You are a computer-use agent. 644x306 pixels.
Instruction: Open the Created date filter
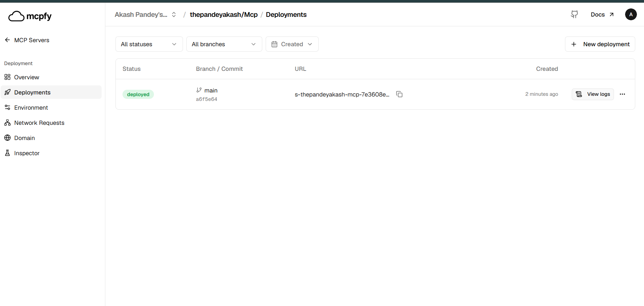292,44
